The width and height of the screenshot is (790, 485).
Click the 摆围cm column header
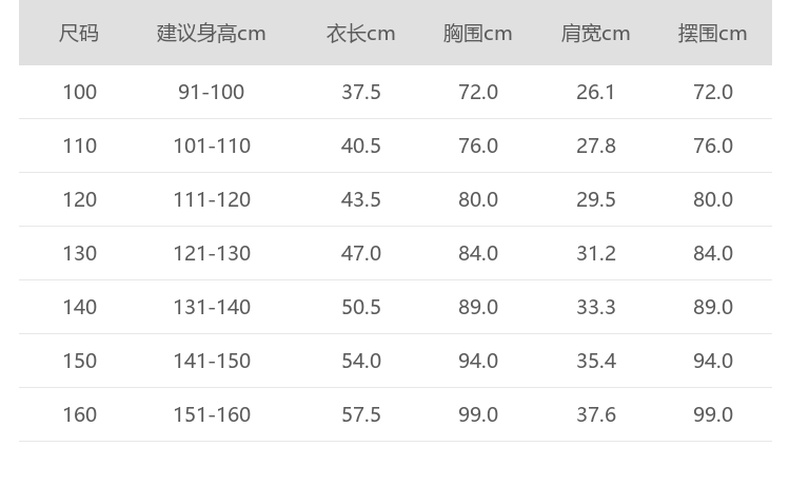(x=713, y=33)
